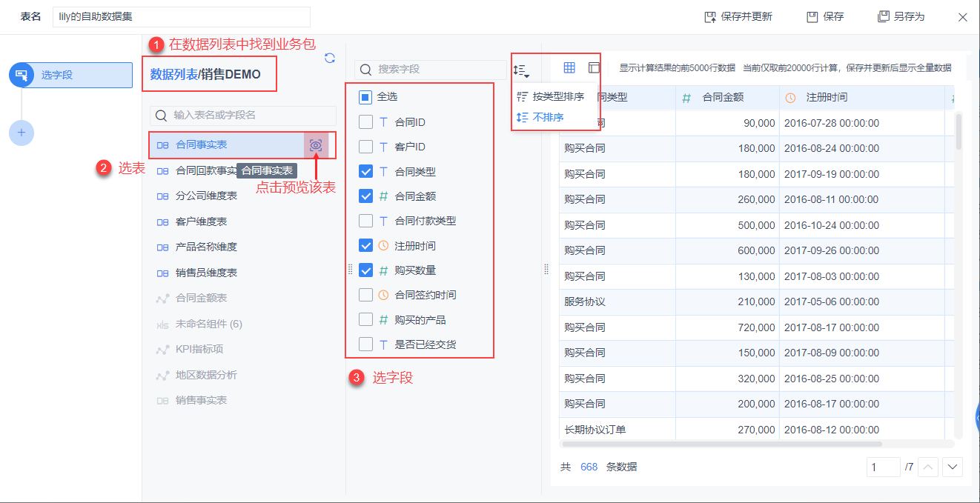Image resolution: width=980 pixels, height=503 pixels.
Task: Select 未命名组件 (6) item
Action: [242, 324]
